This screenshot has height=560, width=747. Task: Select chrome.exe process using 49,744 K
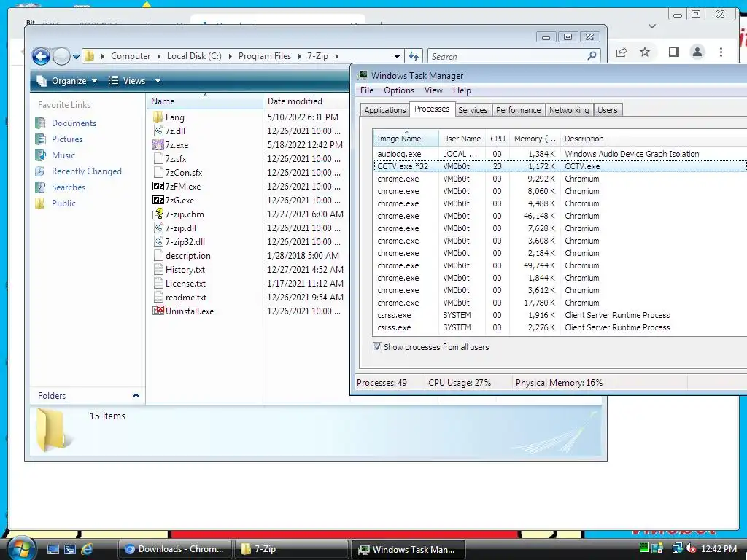[x=560, y=265]
